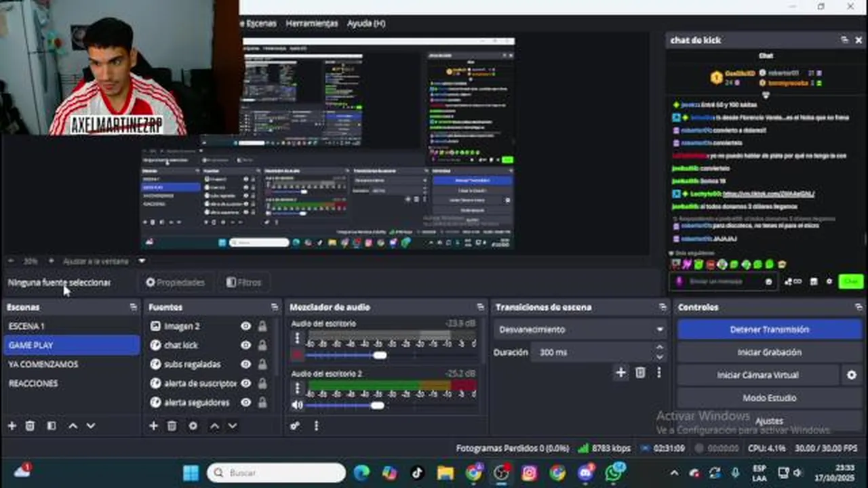Move the scene down with the Escenas down arrow
The width and height of the screenshot is (868, 488).
[91, 426]
